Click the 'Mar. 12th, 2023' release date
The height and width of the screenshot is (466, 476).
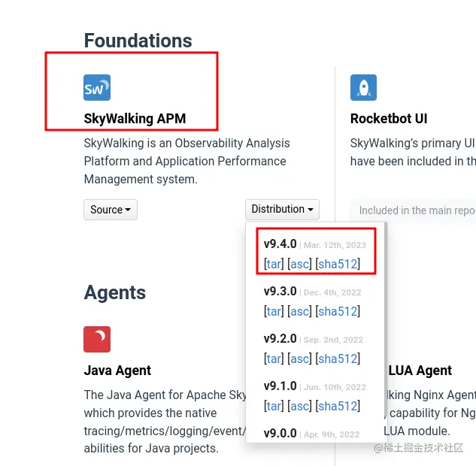pos(335,245)
